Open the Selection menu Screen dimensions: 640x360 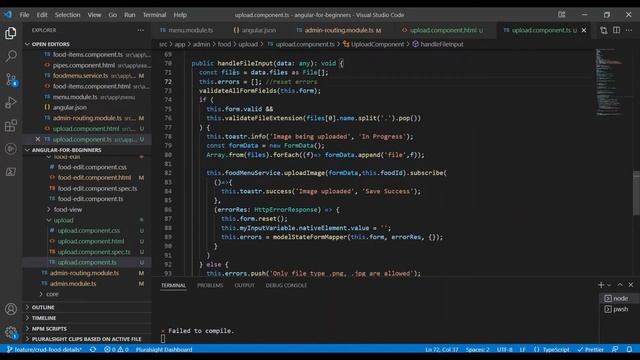(x=67, y=15)
